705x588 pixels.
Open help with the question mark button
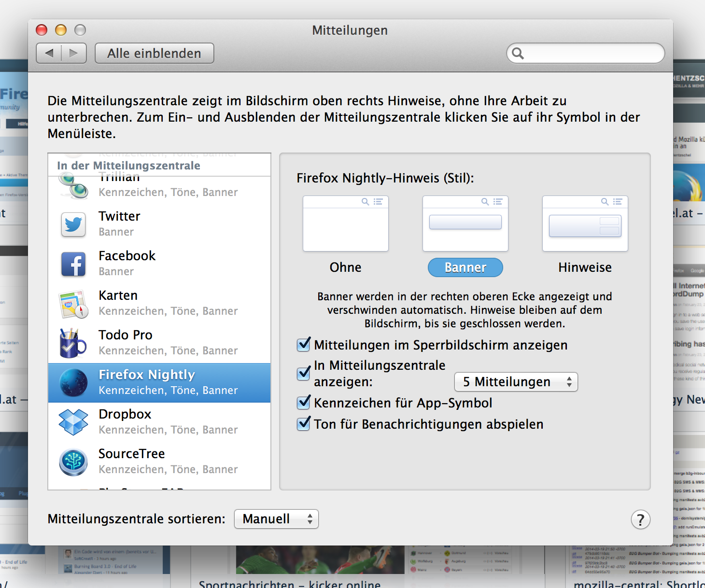click(x=640, y=520)
